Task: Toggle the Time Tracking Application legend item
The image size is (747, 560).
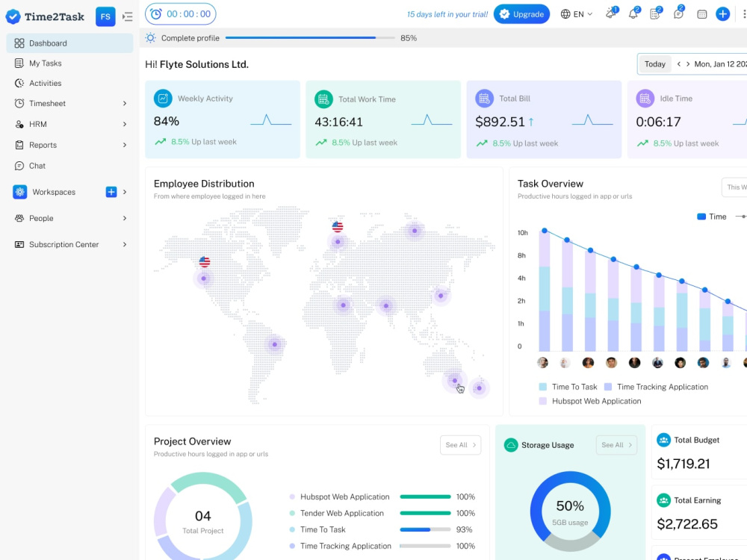Action: click(656, 387)
